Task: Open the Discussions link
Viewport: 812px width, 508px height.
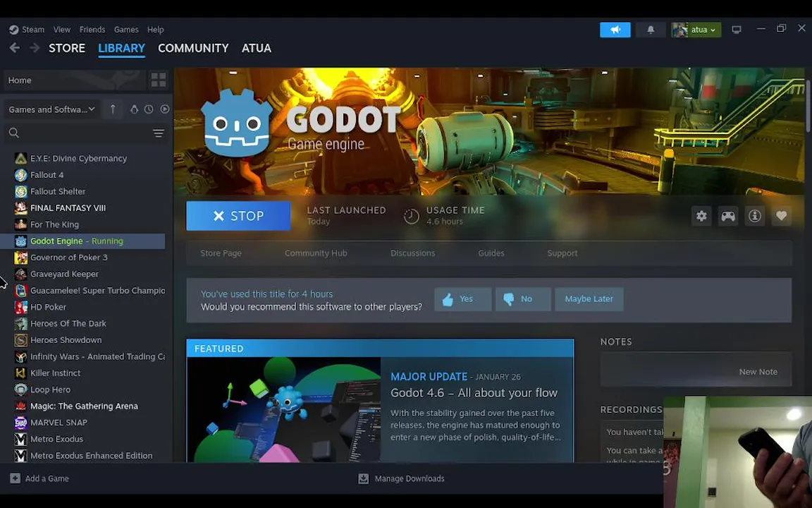Action: point(413,253)
